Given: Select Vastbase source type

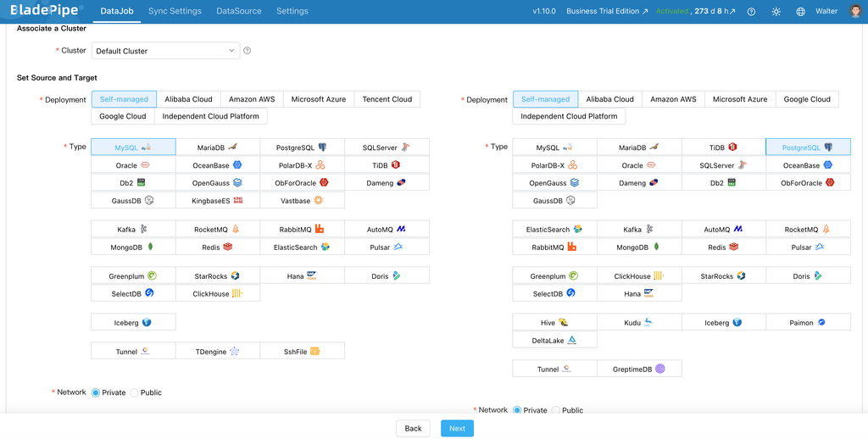Looking at the screenshot, I should [303, 200].
